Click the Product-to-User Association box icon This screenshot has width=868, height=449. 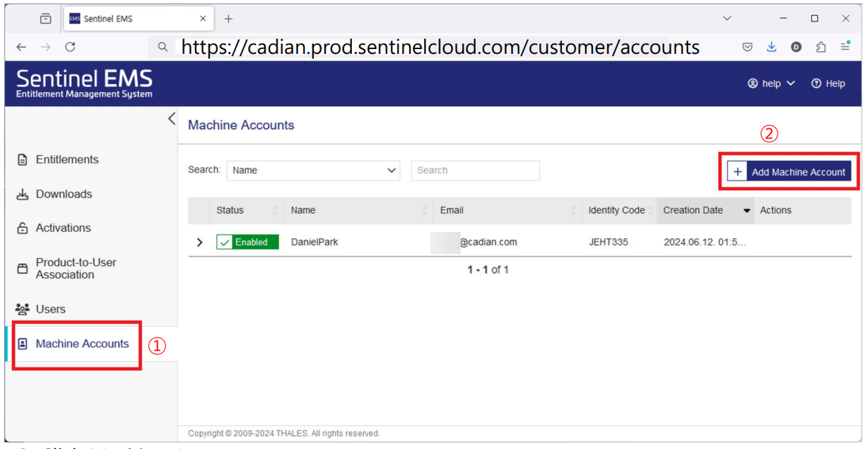coord(23,268)
